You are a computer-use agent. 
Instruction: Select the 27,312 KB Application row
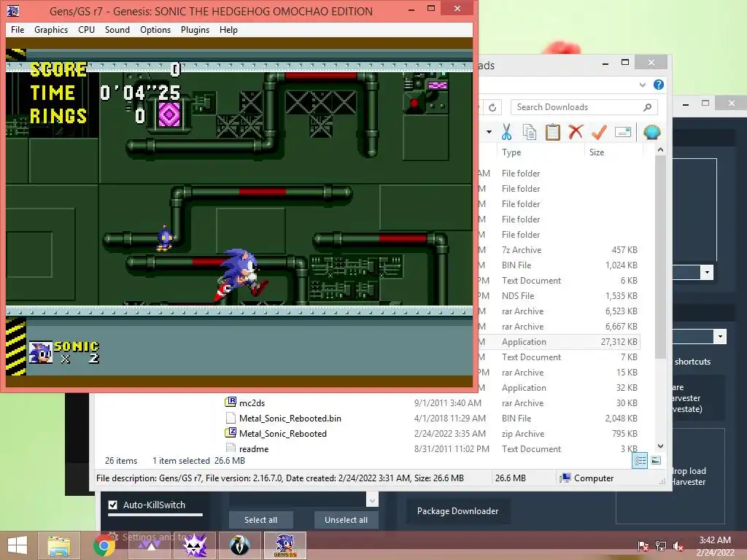tap(558, 342)
